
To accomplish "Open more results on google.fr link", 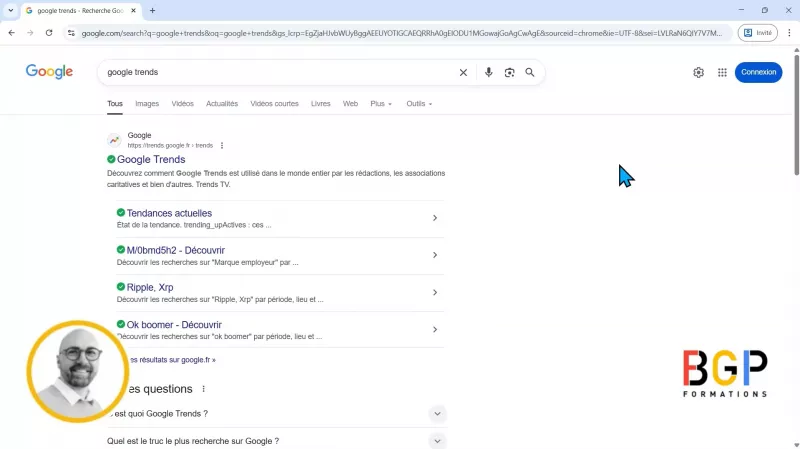I will (172, 360).
